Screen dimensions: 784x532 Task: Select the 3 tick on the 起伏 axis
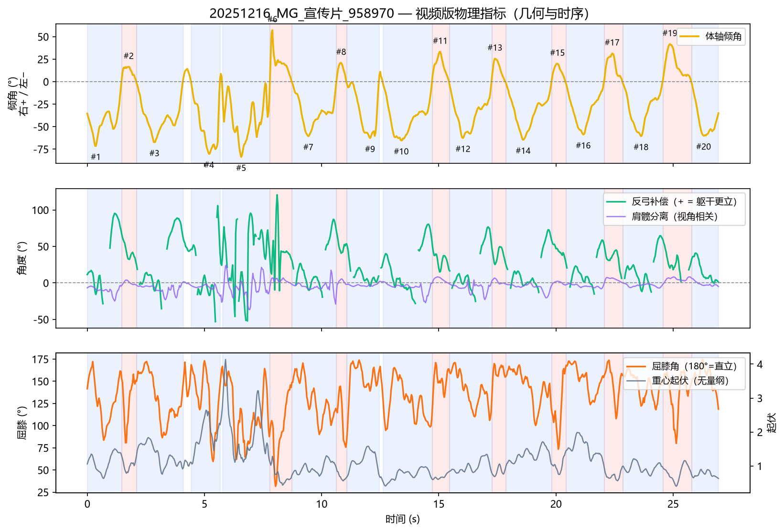(760, 398)
